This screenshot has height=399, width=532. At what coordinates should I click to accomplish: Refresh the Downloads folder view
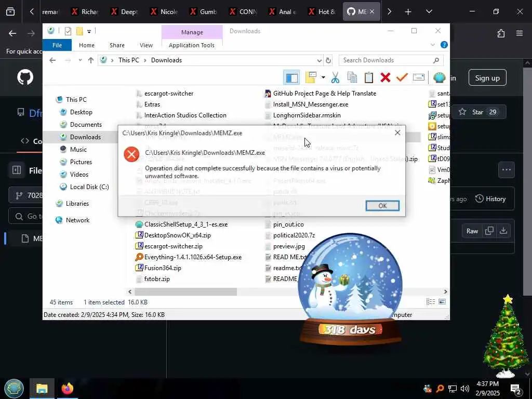coord(328,60)
